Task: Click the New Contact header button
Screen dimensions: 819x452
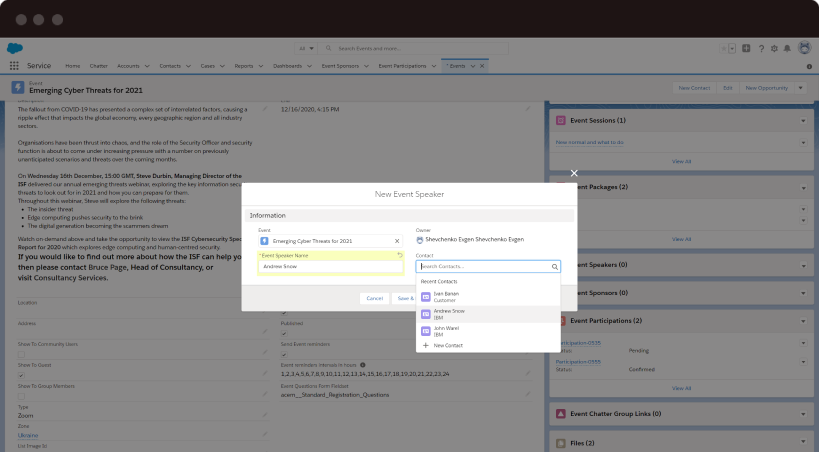Action: [x=694, y=88]
